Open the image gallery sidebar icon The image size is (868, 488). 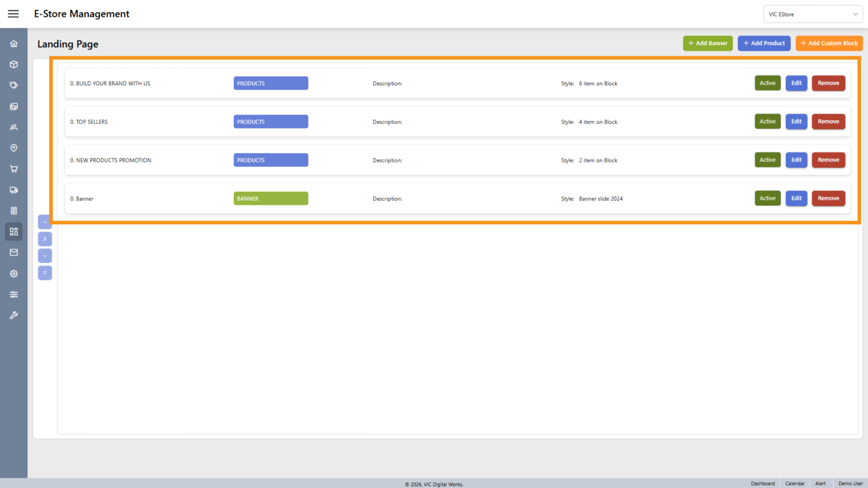14,106
